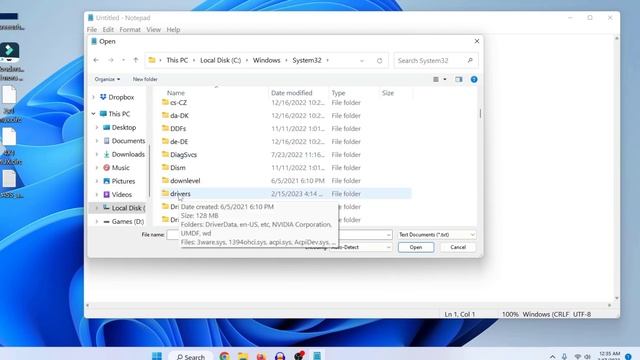Open Notepad Format menu

(130, 29)
